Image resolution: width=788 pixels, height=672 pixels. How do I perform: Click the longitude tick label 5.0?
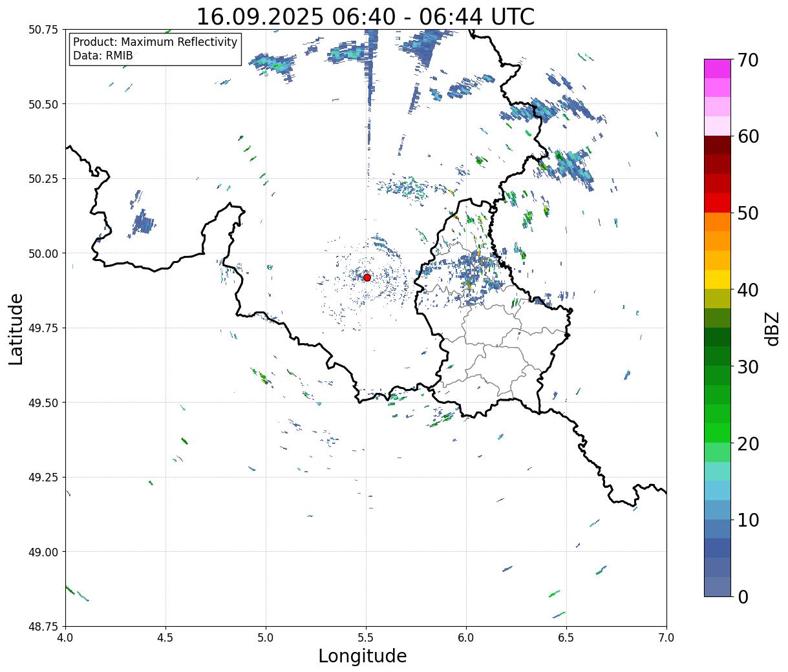[x=266, y=637]
